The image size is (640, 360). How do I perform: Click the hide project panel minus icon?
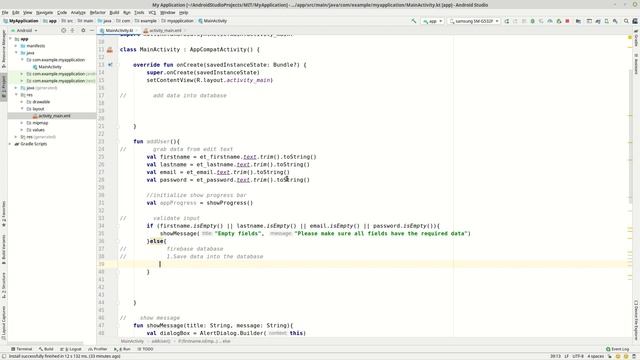point(92,30)
